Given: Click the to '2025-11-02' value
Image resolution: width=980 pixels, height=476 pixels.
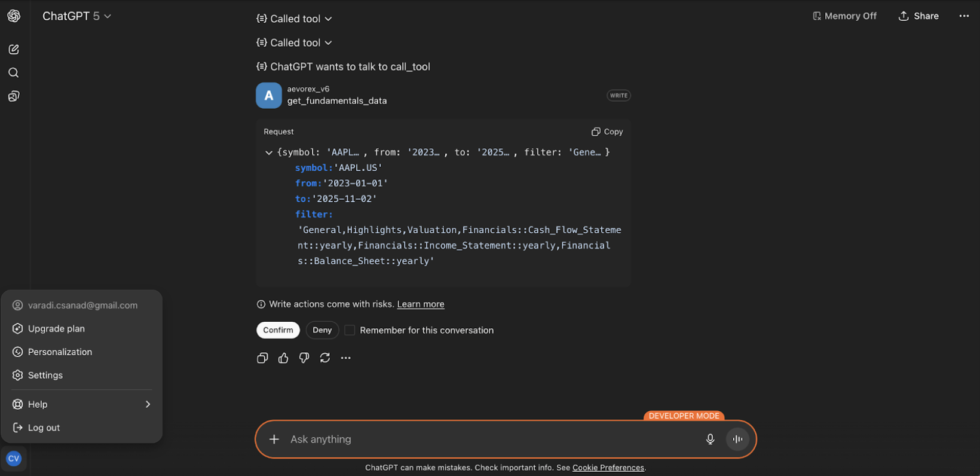Looking at the screenshot, I should (x=344, y=199).
